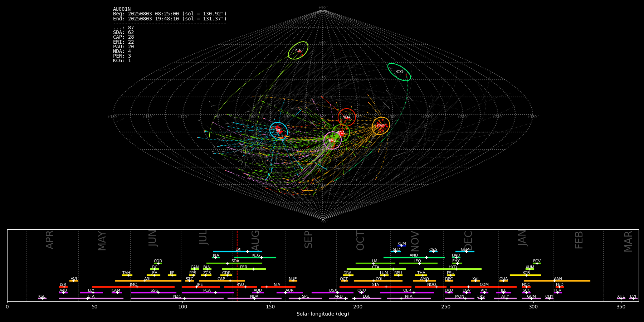644x322 pixels.
Task: Select the AND activity bar in timeline
Action: pyautogui.click(x=414, y=258)
